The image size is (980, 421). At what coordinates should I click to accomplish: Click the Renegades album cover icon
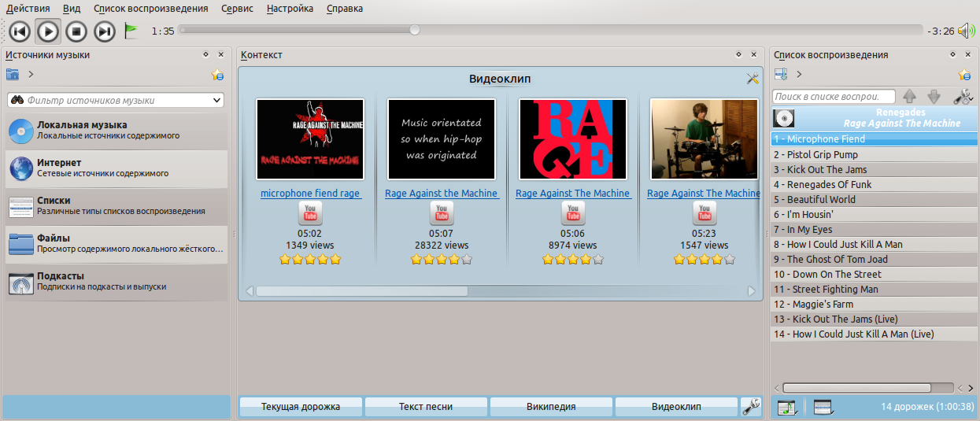784,119
